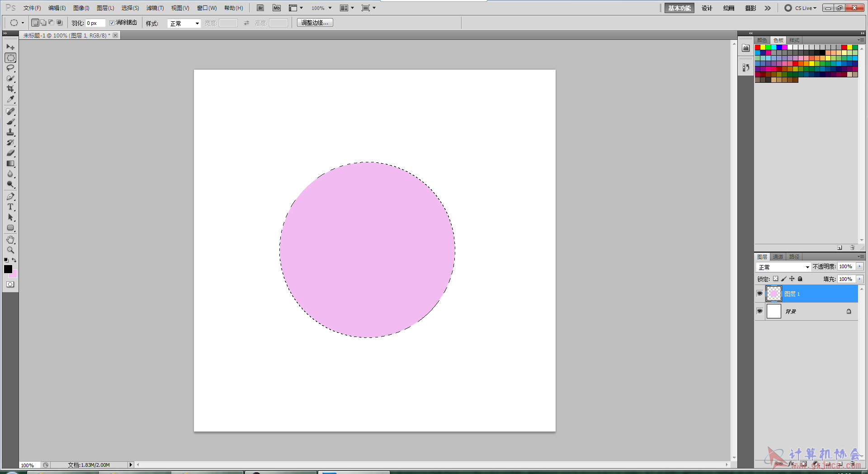The image size is (868, 474).
Task: Open the status bar info arrow
Action: 131,465
